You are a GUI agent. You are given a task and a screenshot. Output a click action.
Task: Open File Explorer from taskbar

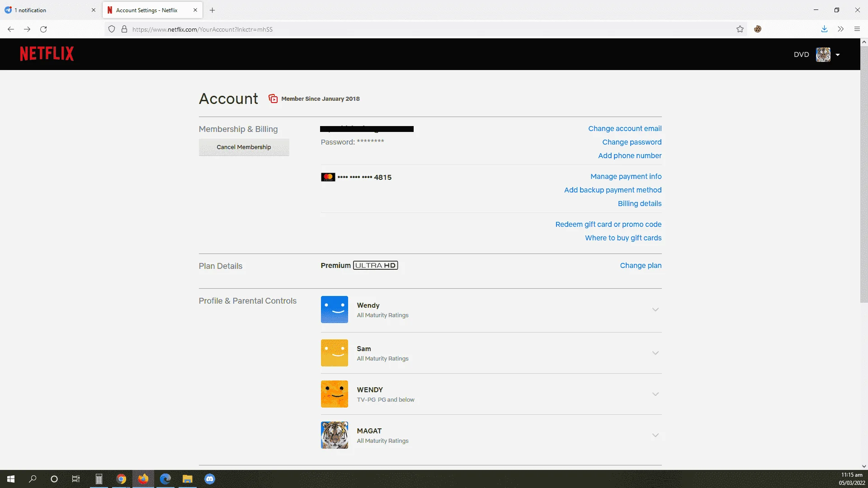(188, 479)
